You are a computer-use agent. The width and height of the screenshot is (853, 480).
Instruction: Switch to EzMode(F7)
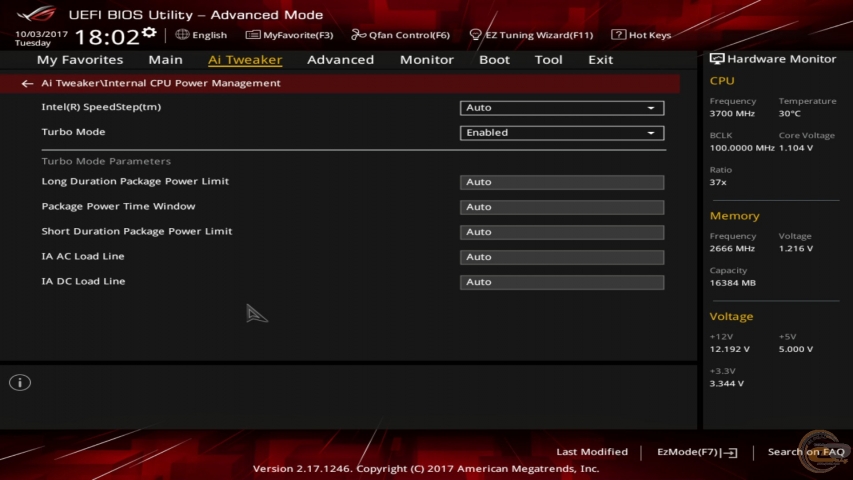[697, 452]
